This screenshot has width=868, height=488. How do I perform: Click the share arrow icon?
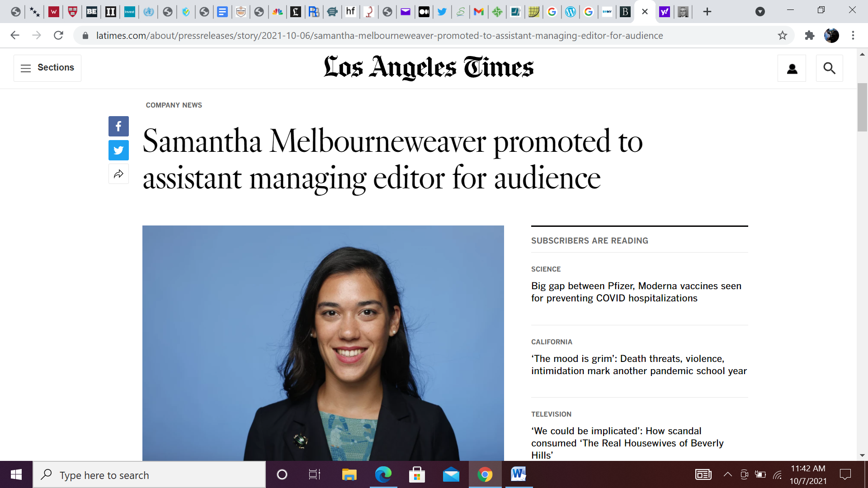[x=118, y=174]
